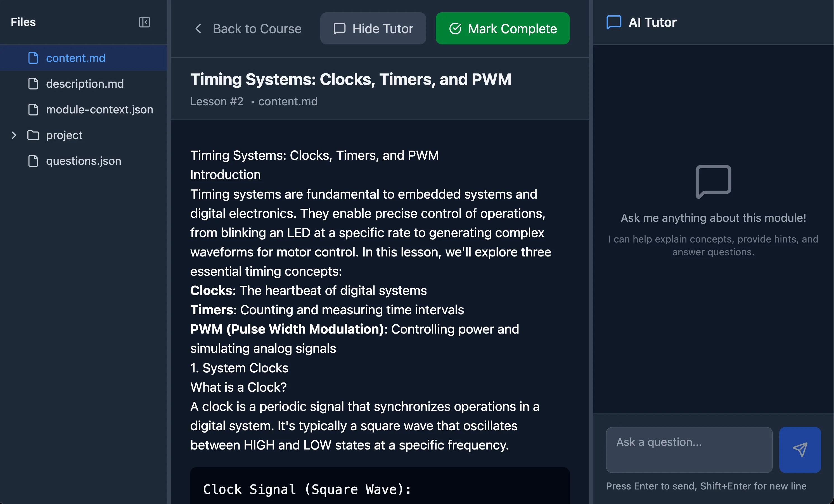Click the 'Clock Signal (Square Wave):' code block
Image resolution: width=834 pixels, height=504 pixels.
[380, 486]
